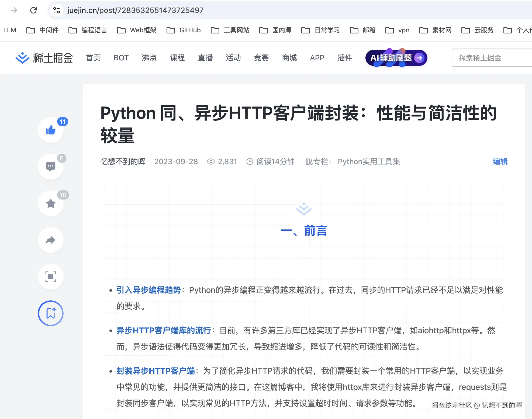Open the 工具网站 bookmark folder

coord(230,30)
